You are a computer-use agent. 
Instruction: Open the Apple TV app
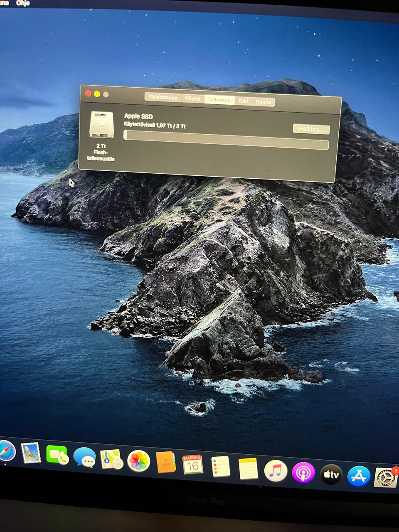pyautogui.click(x=331, y=475)
